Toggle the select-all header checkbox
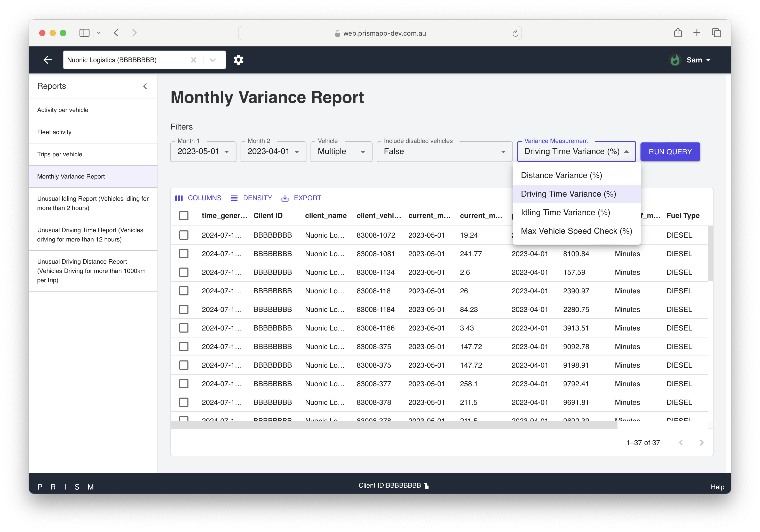760x532 pixels. click(184, 216)
